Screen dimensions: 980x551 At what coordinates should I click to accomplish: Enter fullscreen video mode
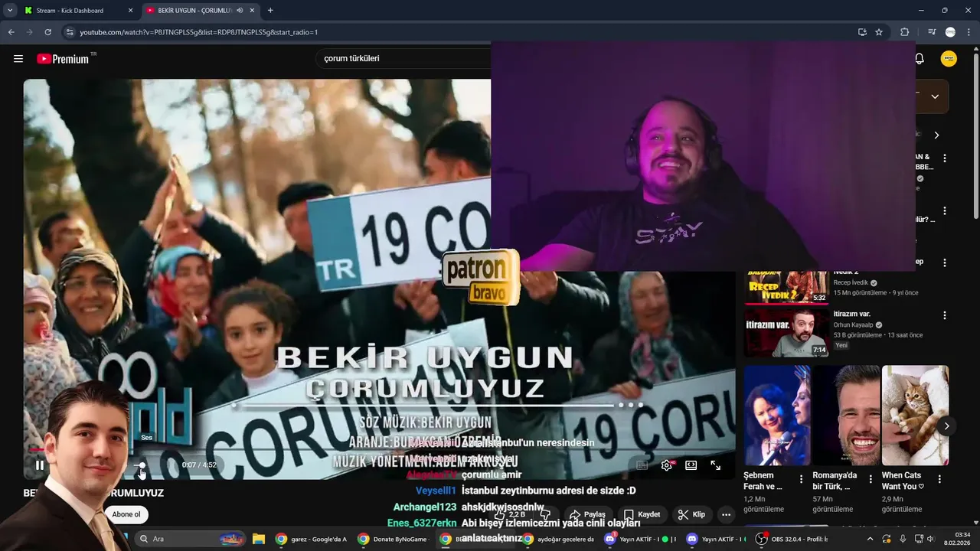point(715,465)
